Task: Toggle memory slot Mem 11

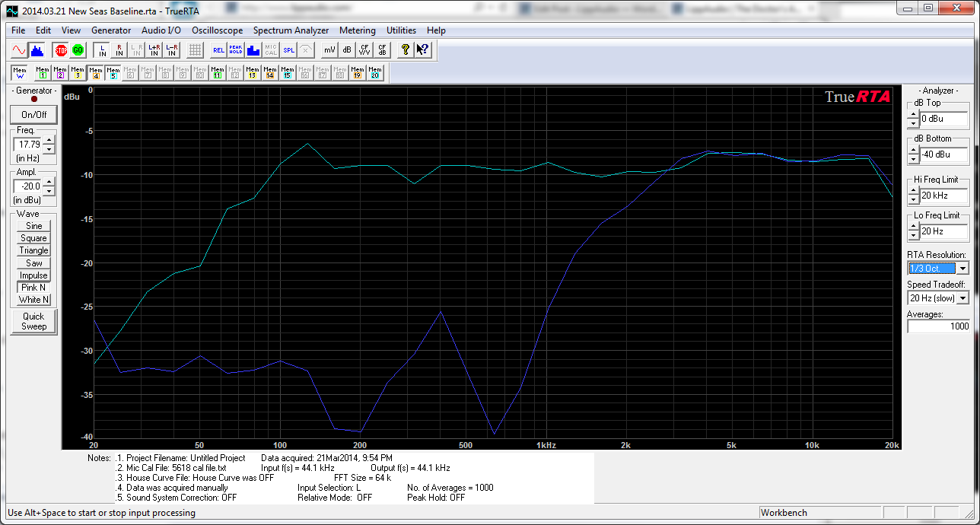Action: tap(218, 73)
